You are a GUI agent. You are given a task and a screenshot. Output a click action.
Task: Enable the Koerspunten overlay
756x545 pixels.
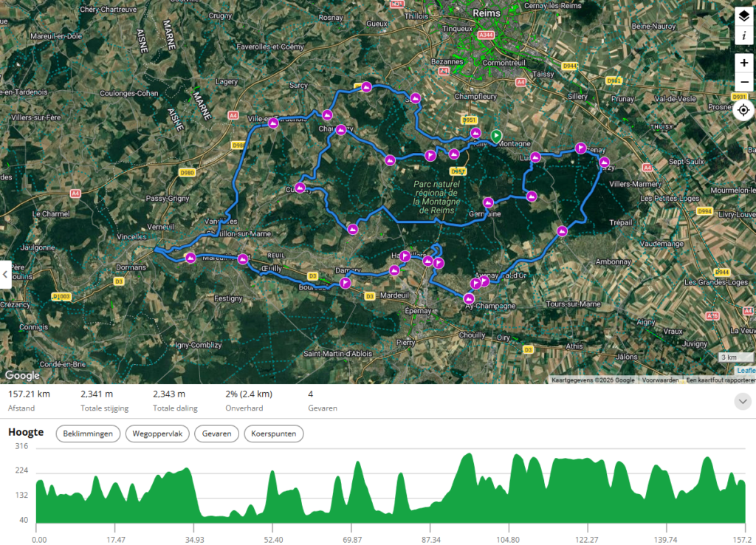[x=273, y=433]
